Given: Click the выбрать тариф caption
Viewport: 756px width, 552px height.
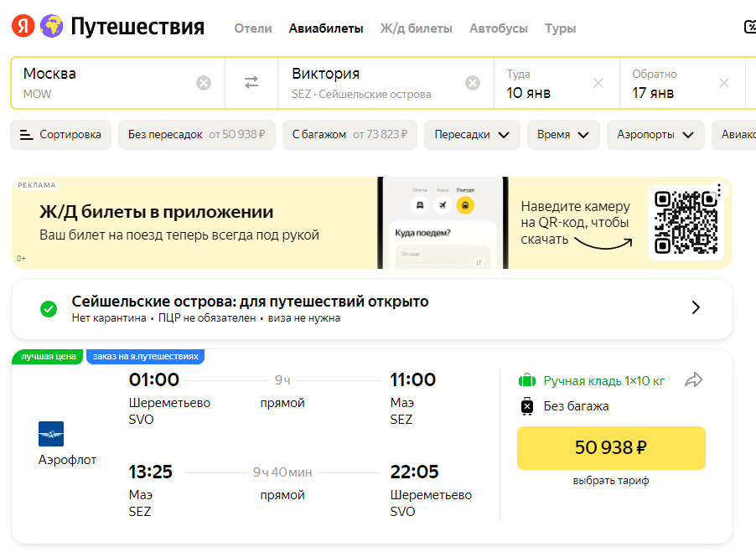Looking at the screenshot, I should tap(611, 481).
